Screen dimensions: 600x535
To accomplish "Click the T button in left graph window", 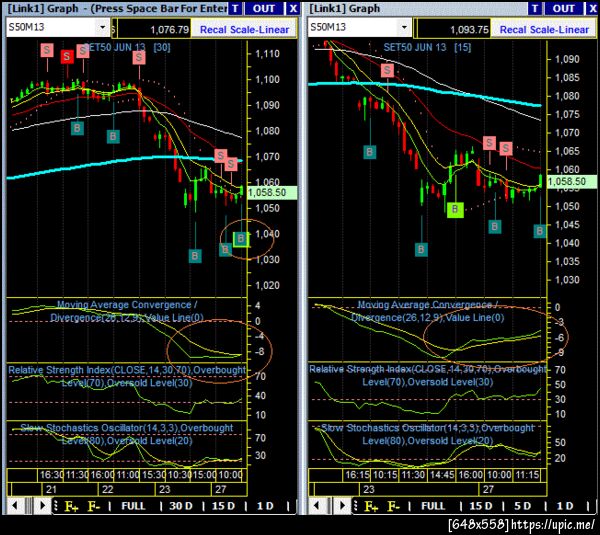I will point(235,8).
